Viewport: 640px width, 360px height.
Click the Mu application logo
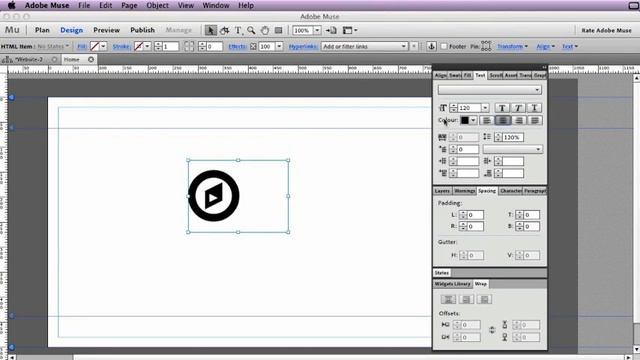point(12,30)
